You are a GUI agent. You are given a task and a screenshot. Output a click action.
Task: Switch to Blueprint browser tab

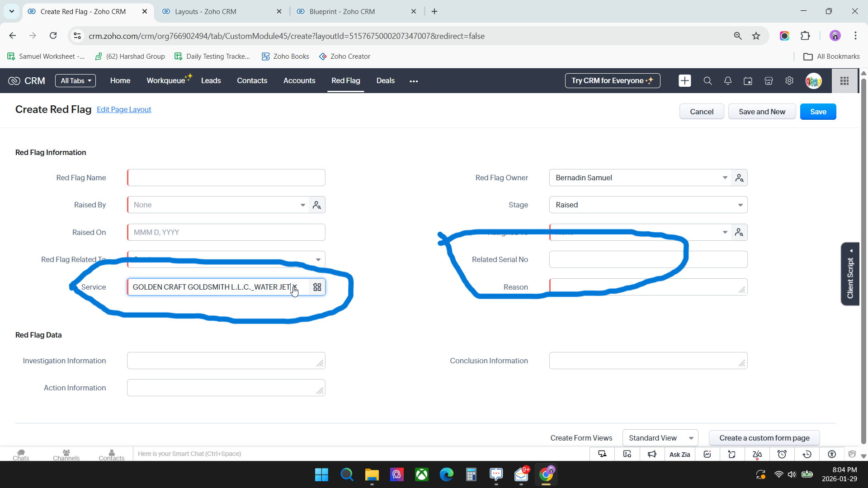[342, 12]
